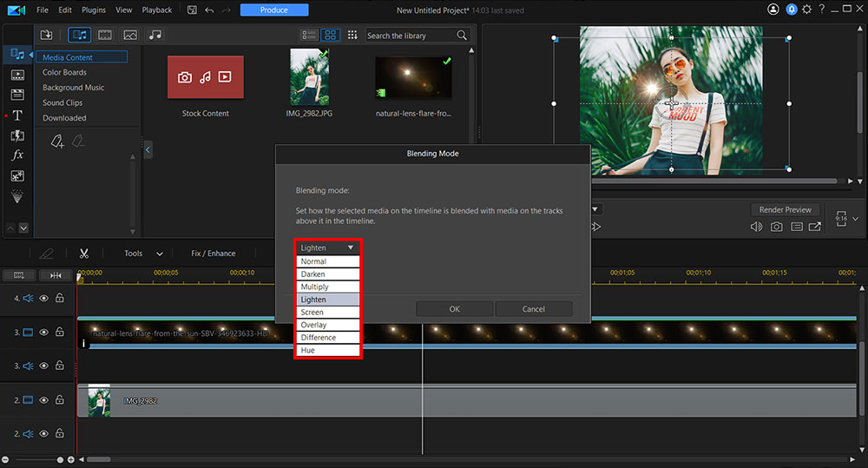The width and height of the screenshot is (868, 468).
Task: Click the Import Media folder icon
Action: [x=47, y=35]
